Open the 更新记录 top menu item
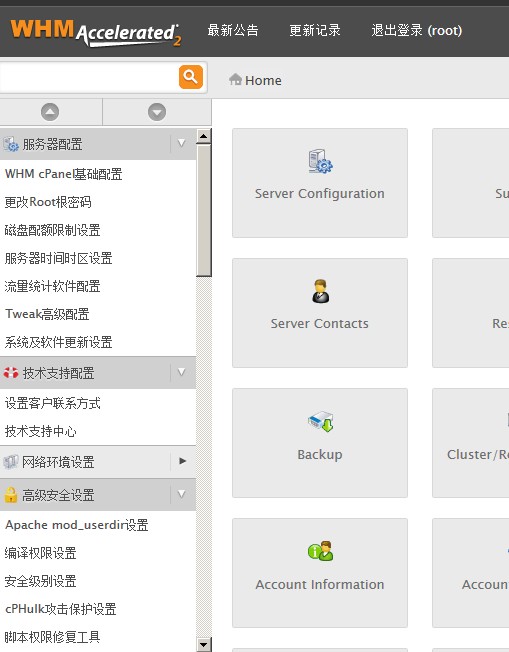Screen dimensions: 509x652 click(315, 30)
